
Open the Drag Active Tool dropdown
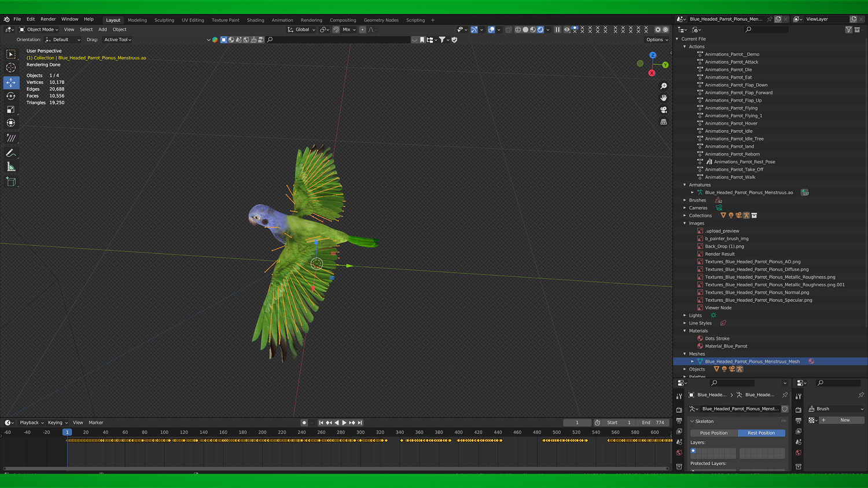[x=117, y=40]
